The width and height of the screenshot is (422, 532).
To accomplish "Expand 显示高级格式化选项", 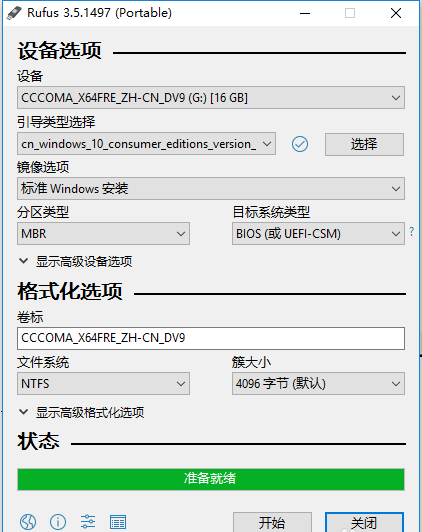I will tap(81, 412).
